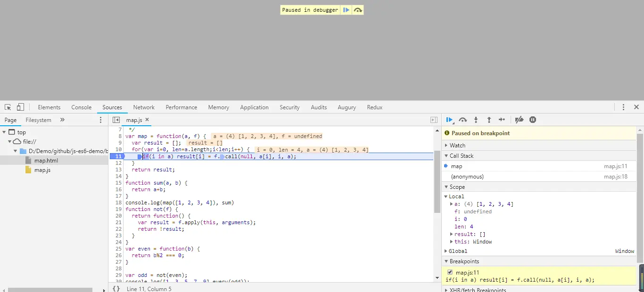Viewport: 644px width, 292px height.
Task: Open DevTools customize menu (three dots)
Action: pyautogui.click(x=623, y=107)
